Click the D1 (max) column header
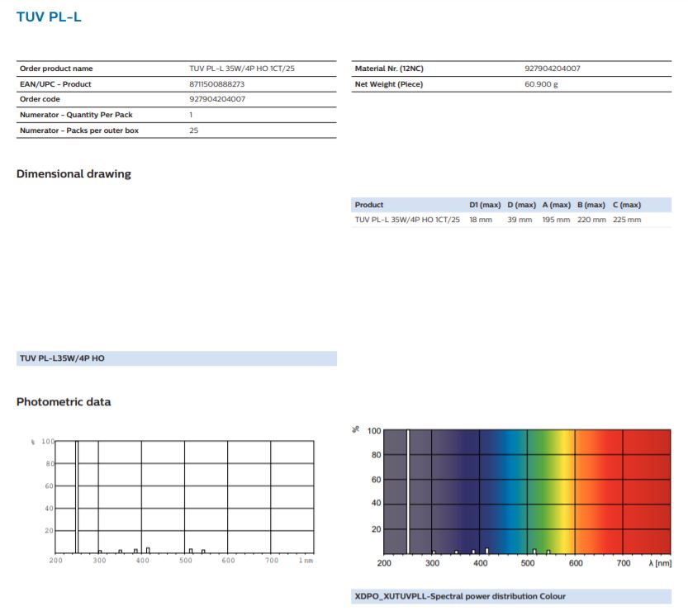Screen dimensions: 688x616 [x=485, y=205]
